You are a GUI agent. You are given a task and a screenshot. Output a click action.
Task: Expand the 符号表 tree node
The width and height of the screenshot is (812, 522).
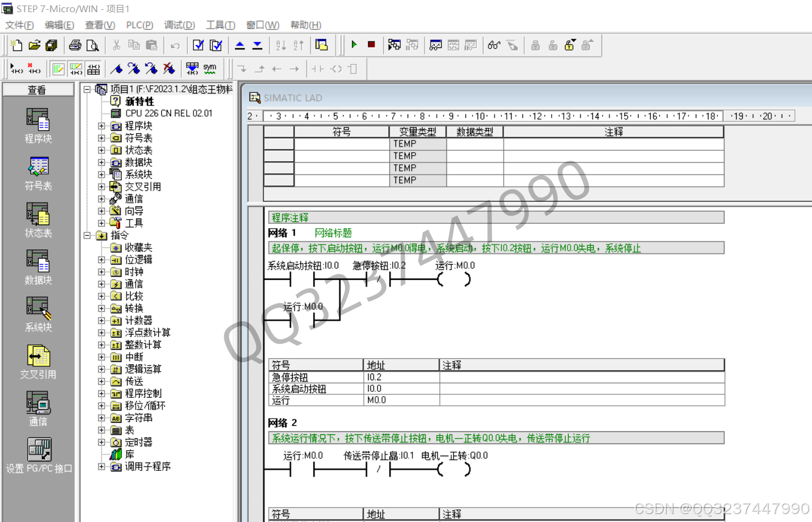point(102,138)
